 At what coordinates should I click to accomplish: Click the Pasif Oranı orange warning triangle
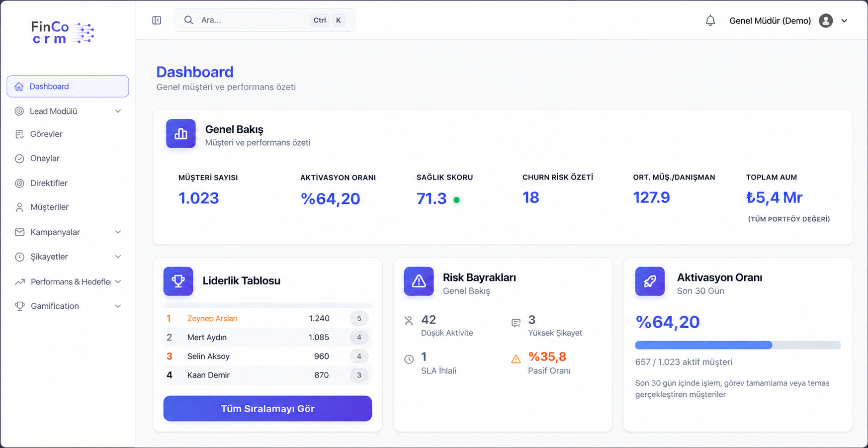[516, 359]
